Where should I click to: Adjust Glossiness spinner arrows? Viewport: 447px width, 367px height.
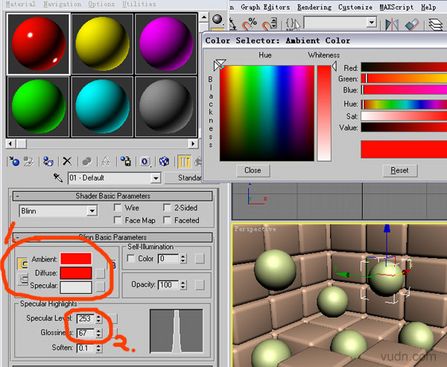(x=98, y=333)
